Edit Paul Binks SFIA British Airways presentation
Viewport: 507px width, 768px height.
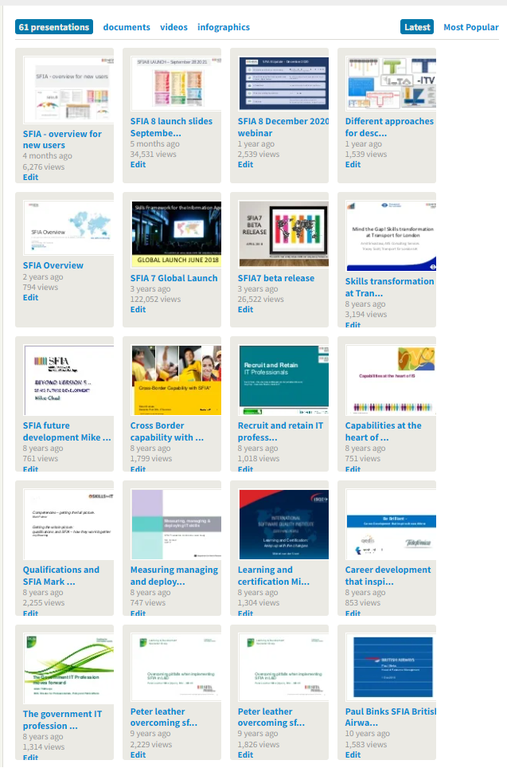(353, 754)
